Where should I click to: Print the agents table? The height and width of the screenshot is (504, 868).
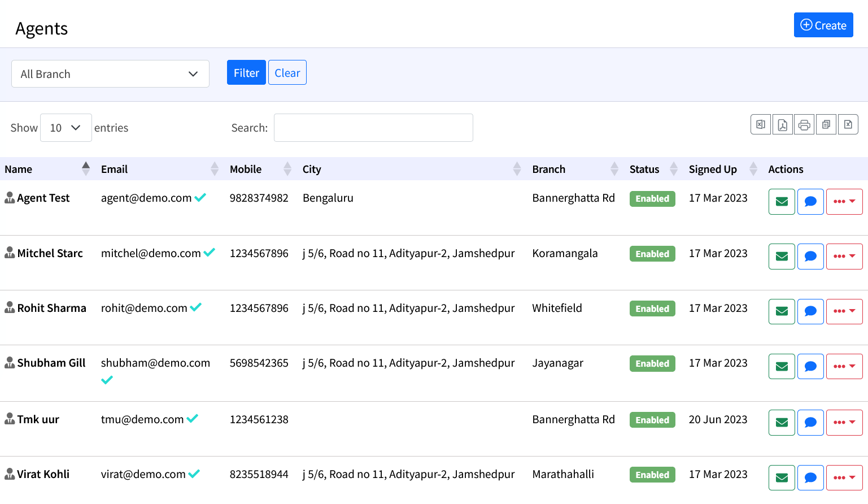click(804, 124)
